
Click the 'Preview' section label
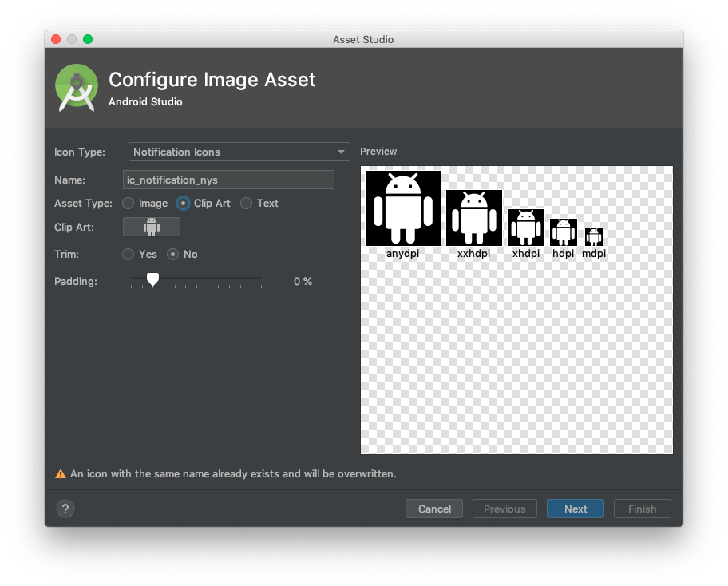click(x=378, y=152)
